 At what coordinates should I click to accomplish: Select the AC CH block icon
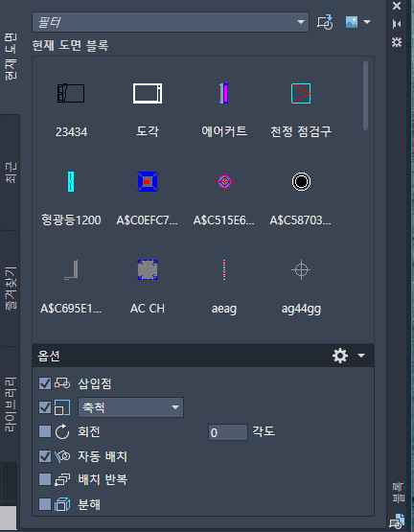(x=148, y=270)
